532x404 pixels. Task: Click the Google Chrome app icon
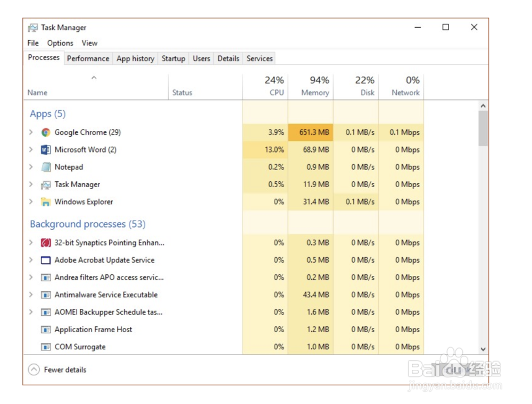tap(46, 132)
